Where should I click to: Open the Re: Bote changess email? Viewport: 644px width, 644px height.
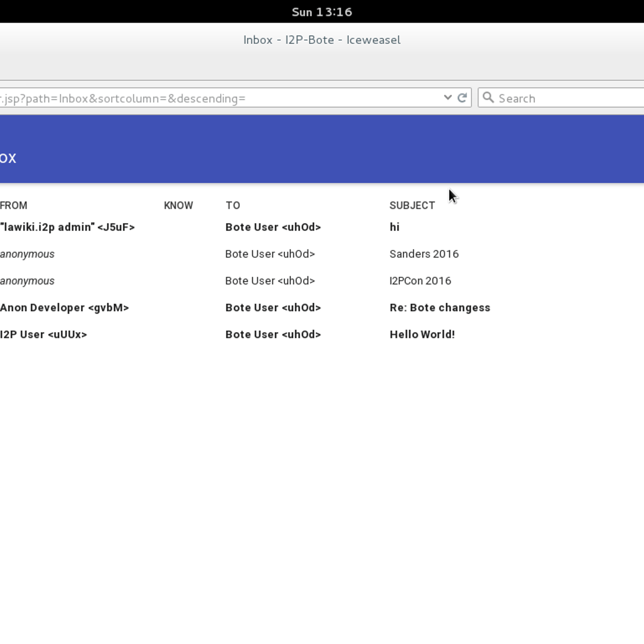click(440, 308)
